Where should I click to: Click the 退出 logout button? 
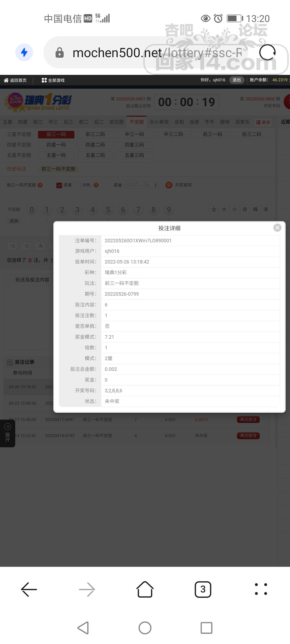coord(237,80)
